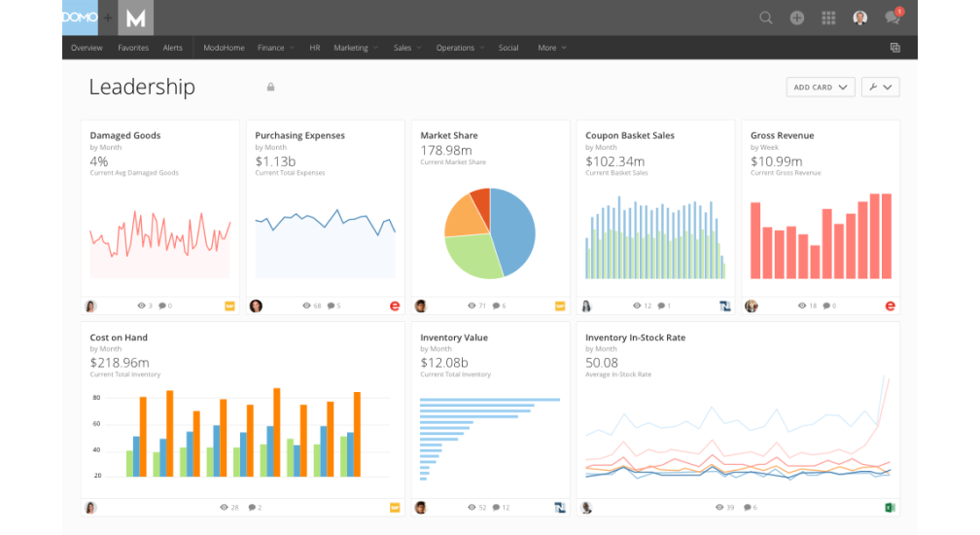
Task: Click the red e source icon on Gross Revenue
Action: 890,306
